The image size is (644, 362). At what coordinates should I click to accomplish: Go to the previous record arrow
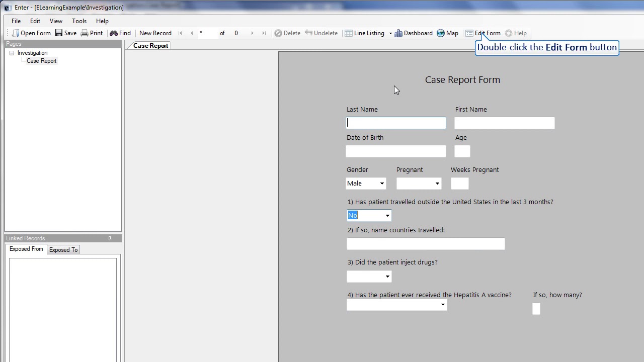(192, 33)
